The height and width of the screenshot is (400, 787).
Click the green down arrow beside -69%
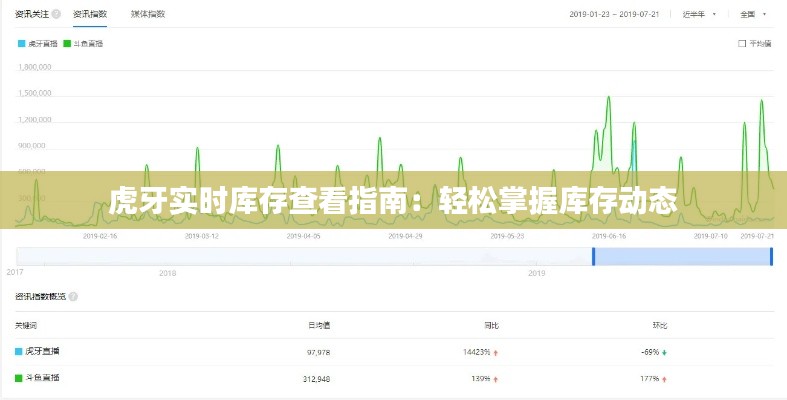click(664, 353)
